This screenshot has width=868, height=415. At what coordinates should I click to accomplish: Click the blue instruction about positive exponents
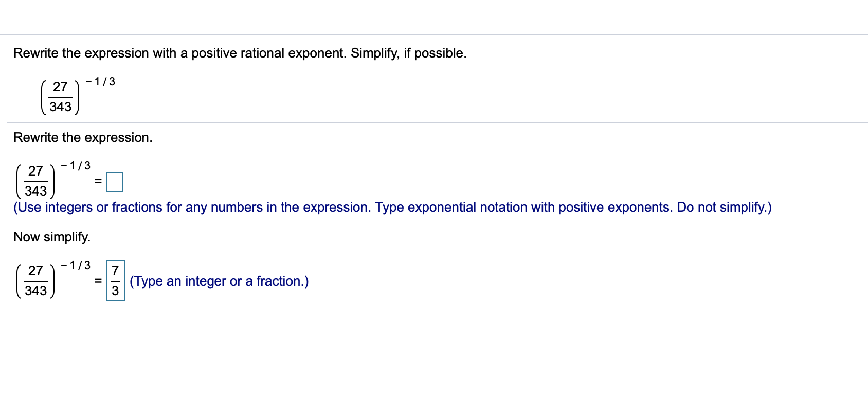tap(392, 207)
